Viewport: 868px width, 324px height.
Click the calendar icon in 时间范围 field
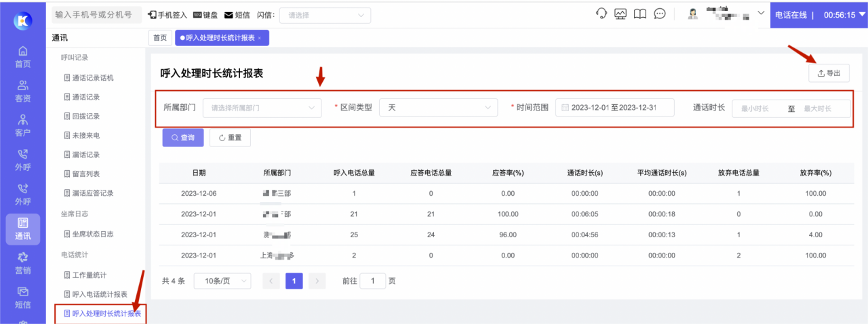(564, 108)
